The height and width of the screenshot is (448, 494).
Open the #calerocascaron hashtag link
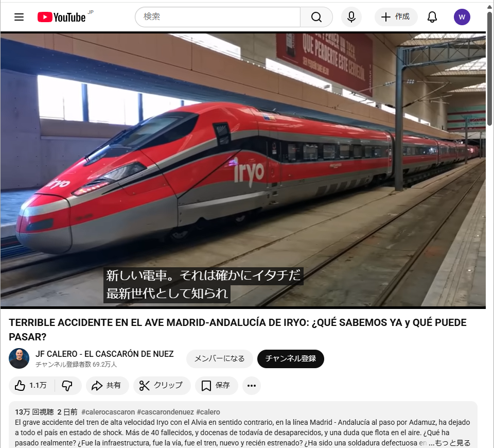[x=108, y=412]
